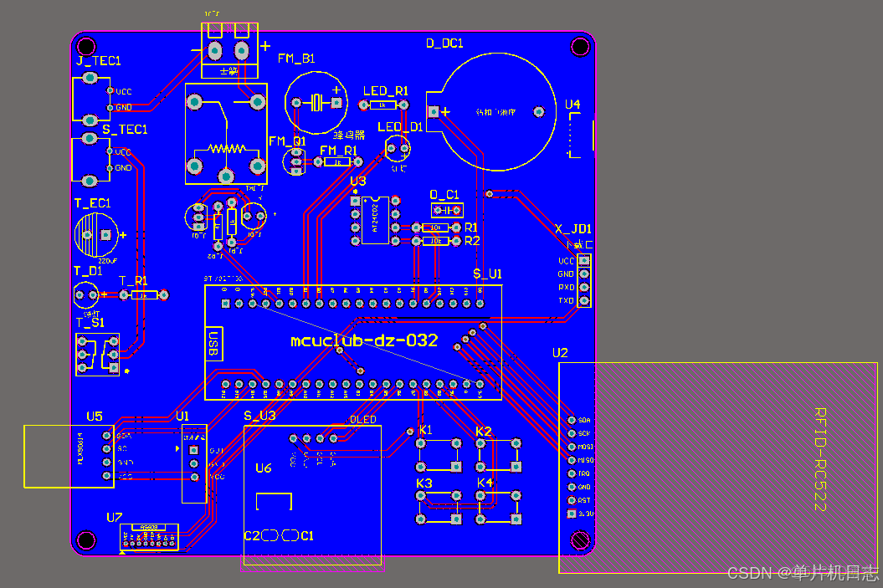The image size is (883, 588).
Task: Select the T_R1 resistor footprint
Action: tap(144, 295)
